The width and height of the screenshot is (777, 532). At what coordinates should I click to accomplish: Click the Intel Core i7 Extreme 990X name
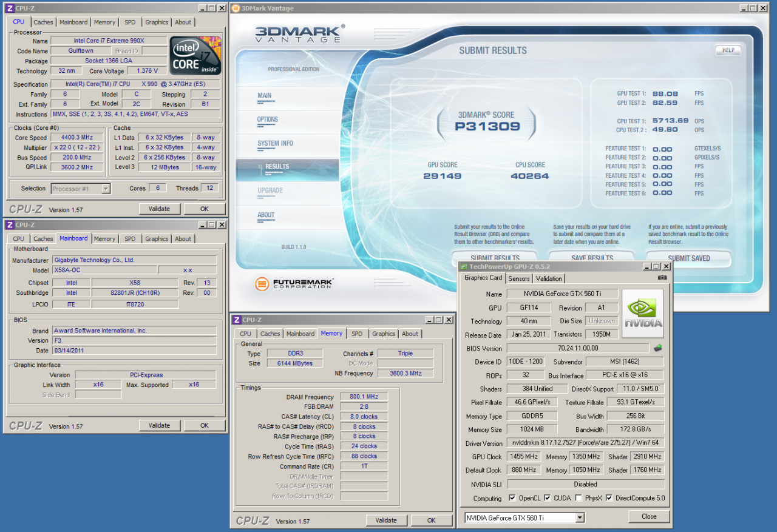(x=109, y=41)
